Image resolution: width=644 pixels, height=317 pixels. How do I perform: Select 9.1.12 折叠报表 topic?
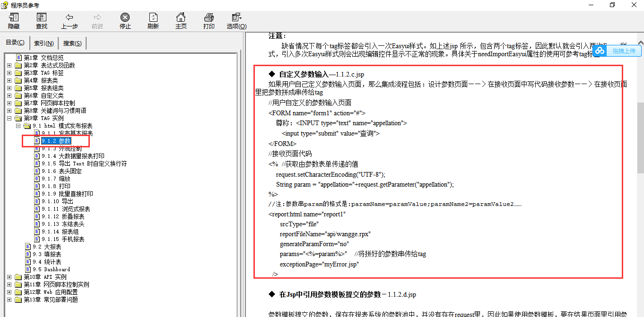[x=63, y=216]
